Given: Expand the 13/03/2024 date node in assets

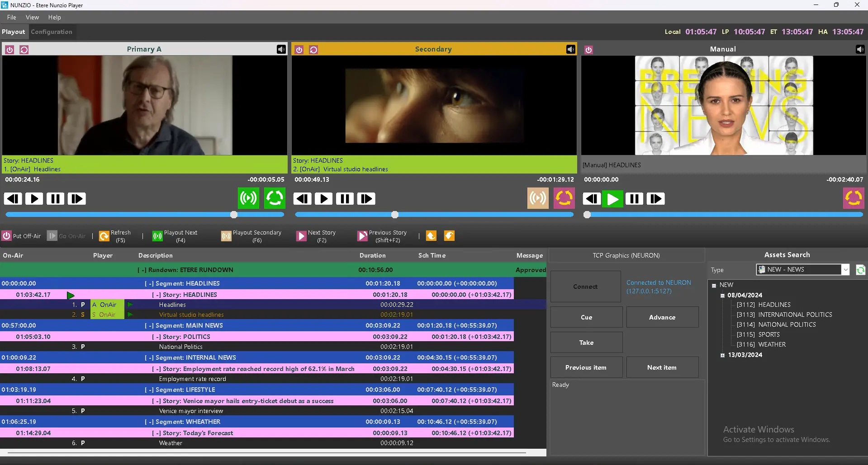Looking at the screenshot, I should 722,355.
